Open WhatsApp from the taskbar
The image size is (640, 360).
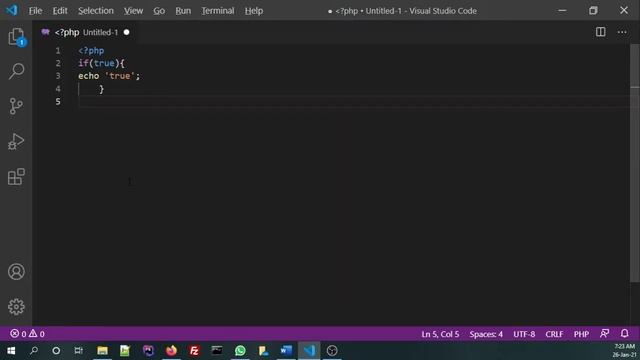click(240, 351)
